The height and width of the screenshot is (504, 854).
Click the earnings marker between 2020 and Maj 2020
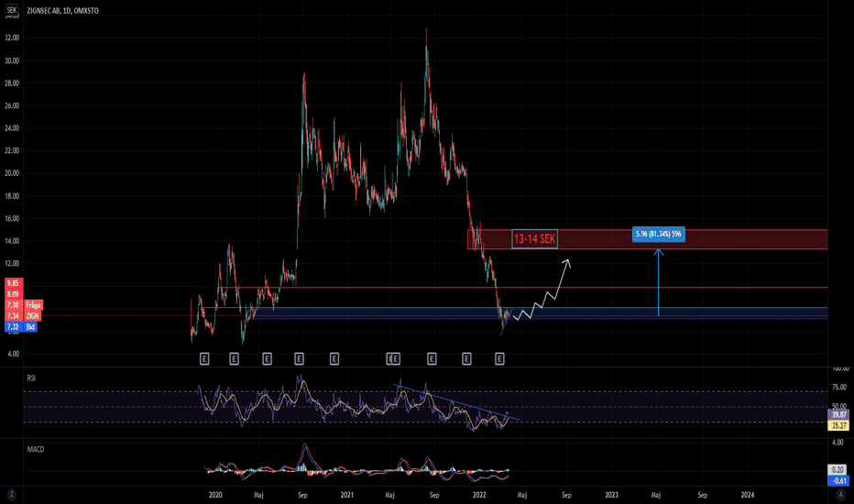click(235, 358)
